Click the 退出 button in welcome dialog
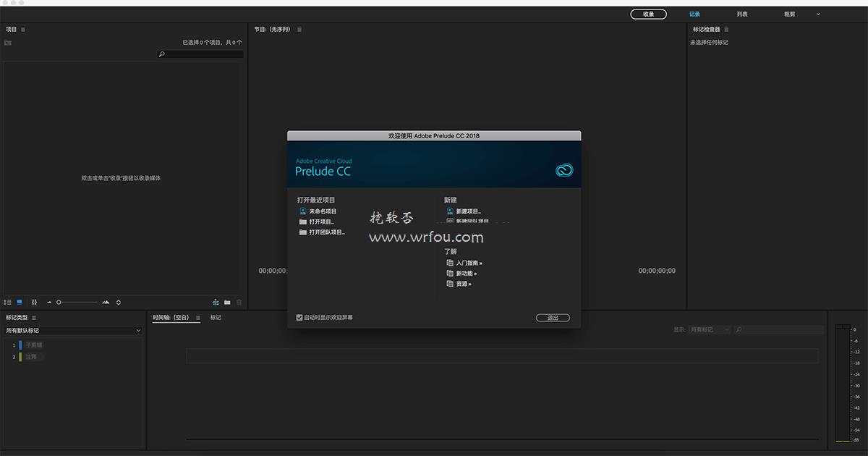Image resolution: width=868 pixels, height=456 pixels. [553, 318]
